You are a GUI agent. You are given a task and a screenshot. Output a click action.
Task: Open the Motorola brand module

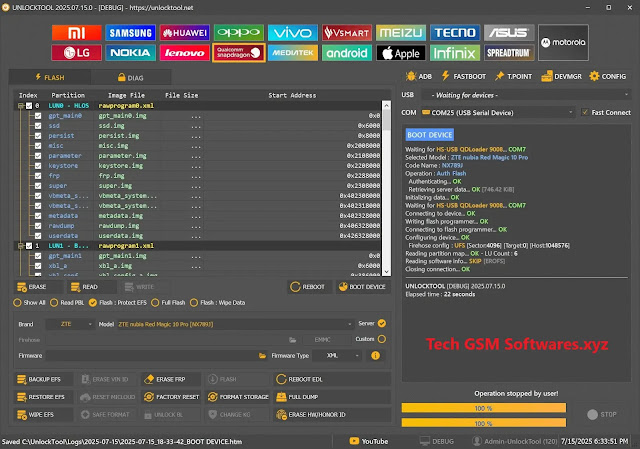point(563,42)
